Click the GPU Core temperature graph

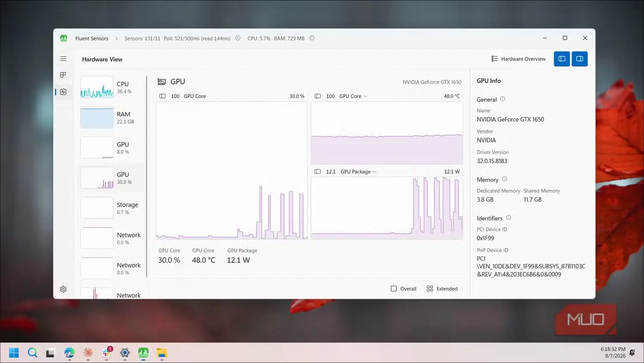pos(387,133)
